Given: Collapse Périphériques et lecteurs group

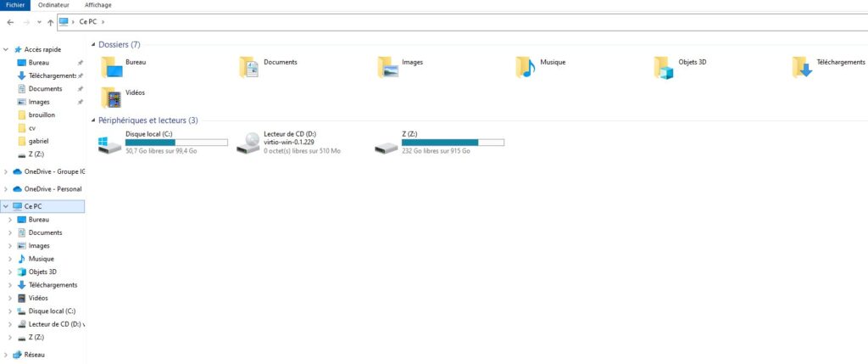Looking at the screenshot, I should pyautogui.click(x=93, y=120).
